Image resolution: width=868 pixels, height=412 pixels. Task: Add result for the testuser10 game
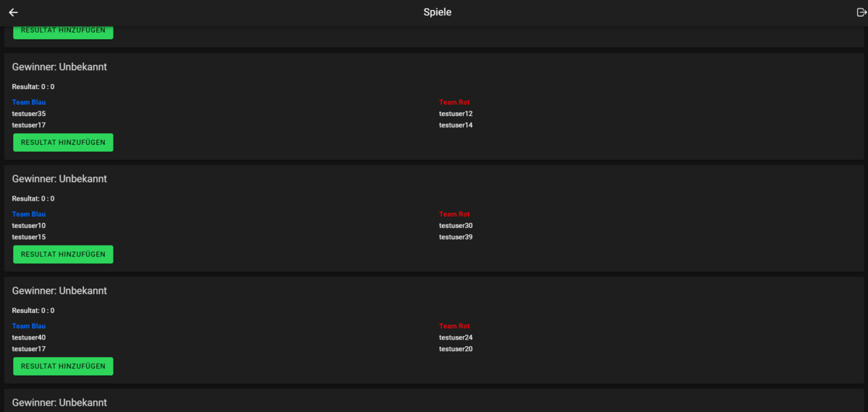(x=63, y=254)
